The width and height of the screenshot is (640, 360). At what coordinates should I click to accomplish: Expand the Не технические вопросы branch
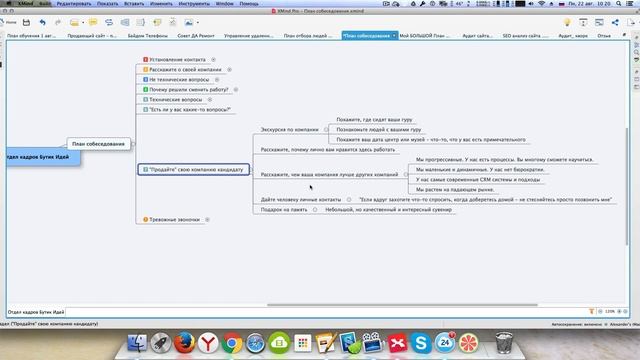click(x=217, y=80)
